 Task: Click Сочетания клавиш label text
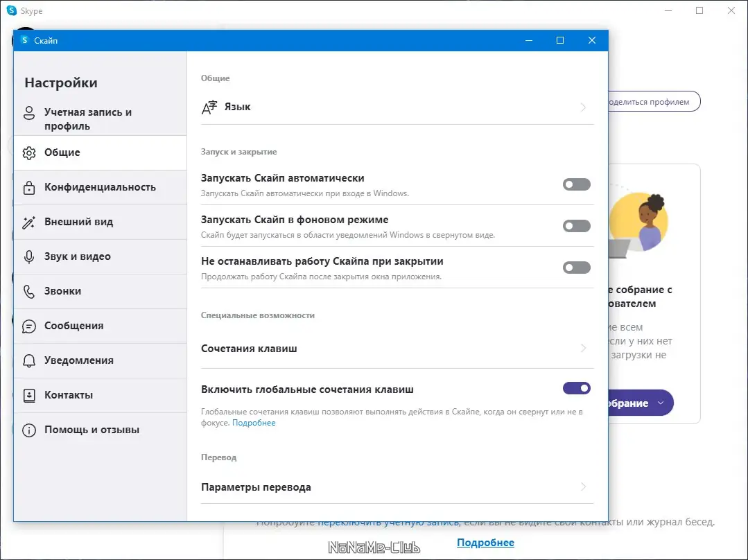(249, 349)
